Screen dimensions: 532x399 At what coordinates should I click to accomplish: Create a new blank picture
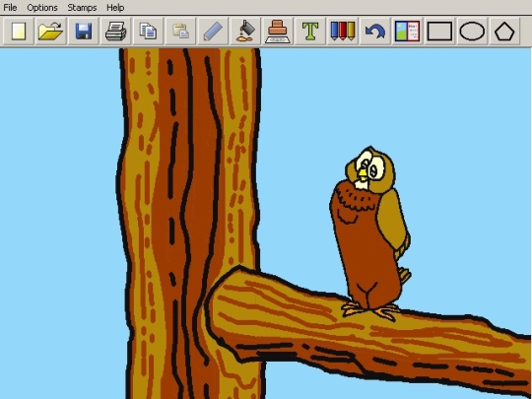(19, 32)
